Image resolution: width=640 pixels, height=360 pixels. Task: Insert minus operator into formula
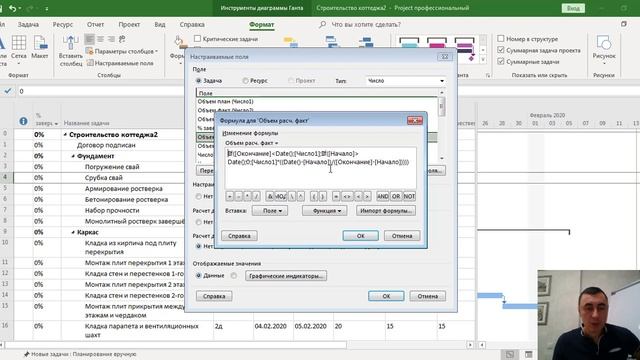[238, 196]
